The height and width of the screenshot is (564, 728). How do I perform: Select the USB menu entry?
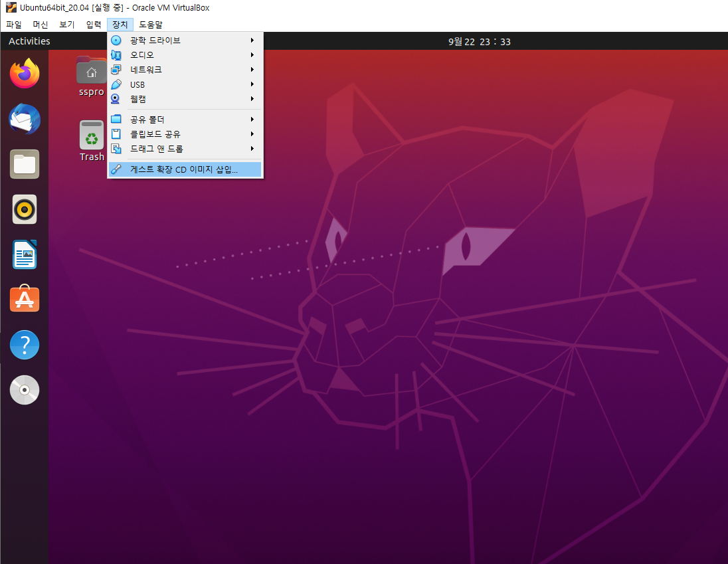[x=185, y=84]
